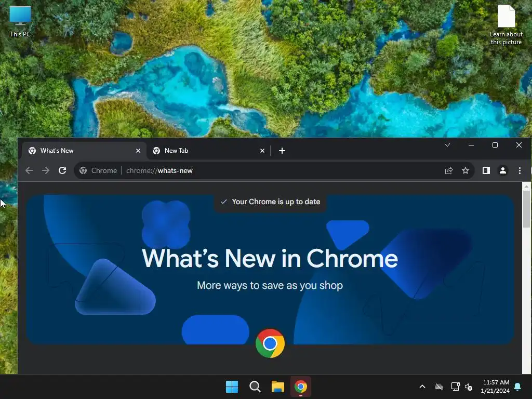532x399 pixels.
Task: Open This PC desktop icon
Action: coord(20,21)
